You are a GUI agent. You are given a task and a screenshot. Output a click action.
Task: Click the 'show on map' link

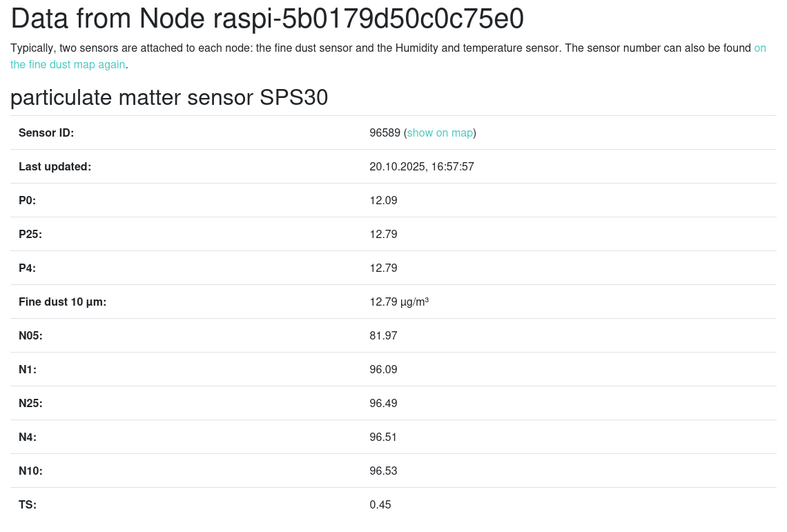(440, 132)
